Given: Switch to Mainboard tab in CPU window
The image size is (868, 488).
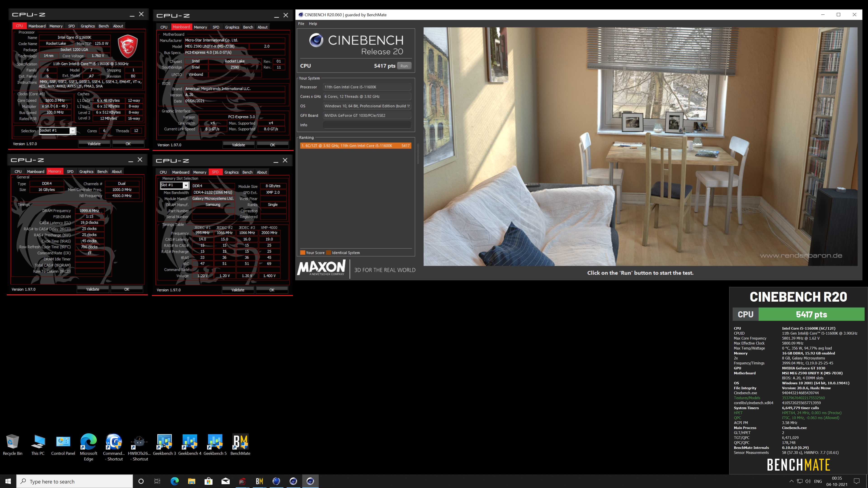Looking at the screenshot, I should [37, 26].
